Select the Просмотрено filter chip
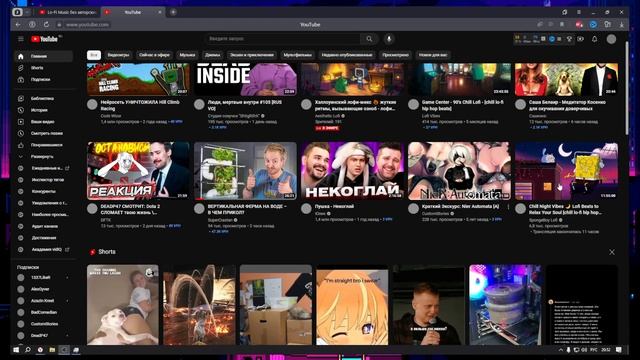The image size is (640, 360). (x=396, y=55)
